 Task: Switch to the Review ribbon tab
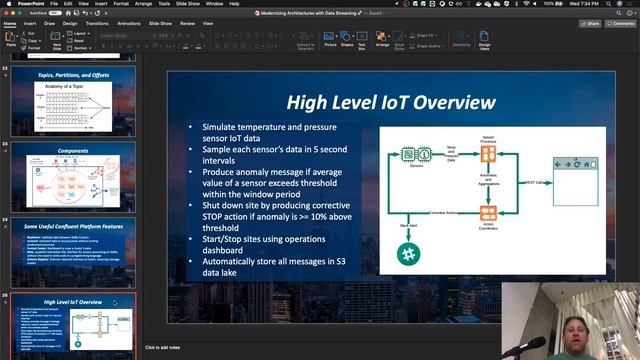pyautogui.click(x=187, y=24)
